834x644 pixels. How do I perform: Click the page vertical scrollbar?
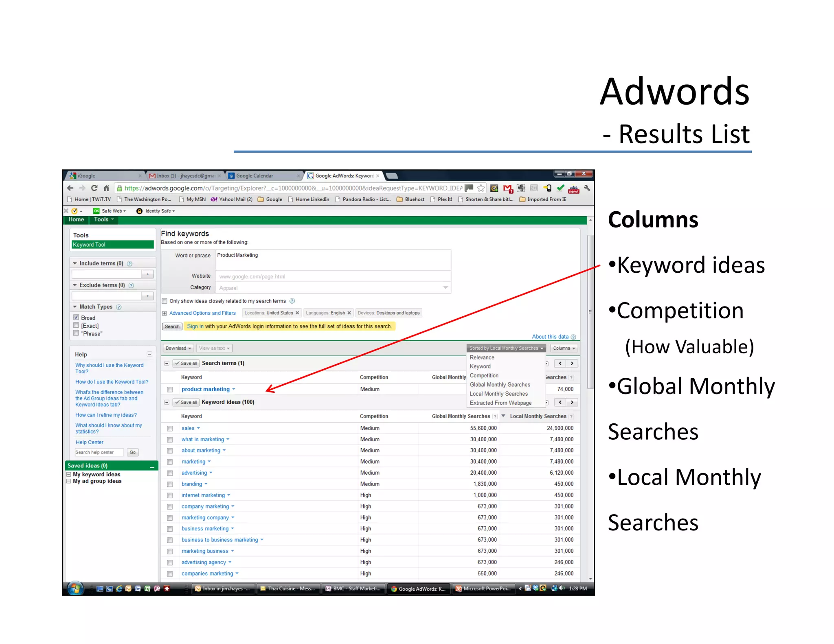[590, 311]
